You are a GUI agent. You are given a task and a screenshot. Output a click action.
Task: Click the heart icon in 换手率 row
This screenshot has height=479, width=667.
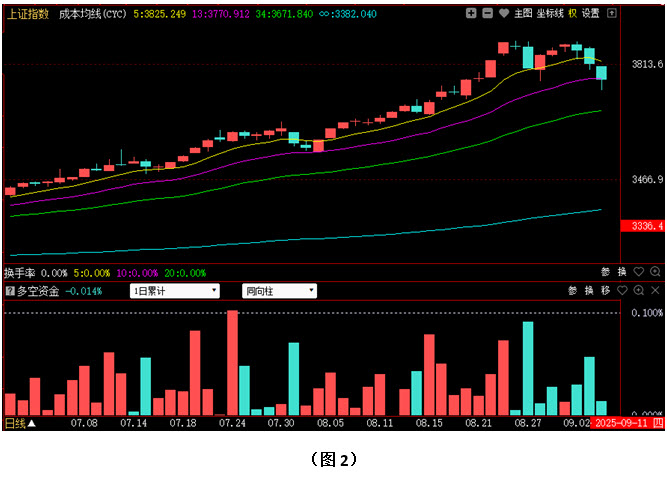[x=638, y=271]
